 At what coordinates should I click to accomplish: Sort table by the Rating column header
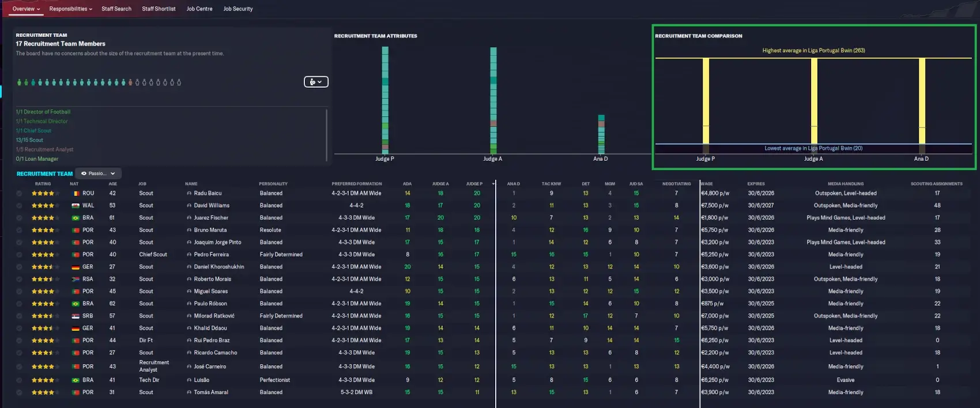point(43,184)
